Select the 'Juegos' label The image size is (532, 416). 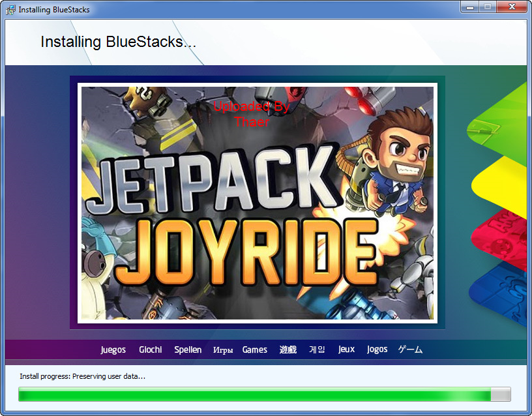[113, 349]
